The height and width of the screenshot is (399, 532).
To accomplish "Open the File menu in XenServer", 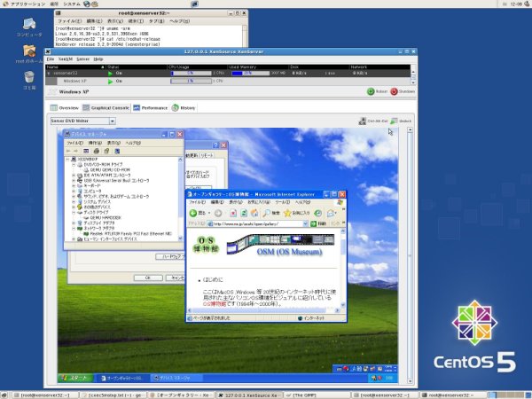I will pyautogui.click(x=51, y=59).
